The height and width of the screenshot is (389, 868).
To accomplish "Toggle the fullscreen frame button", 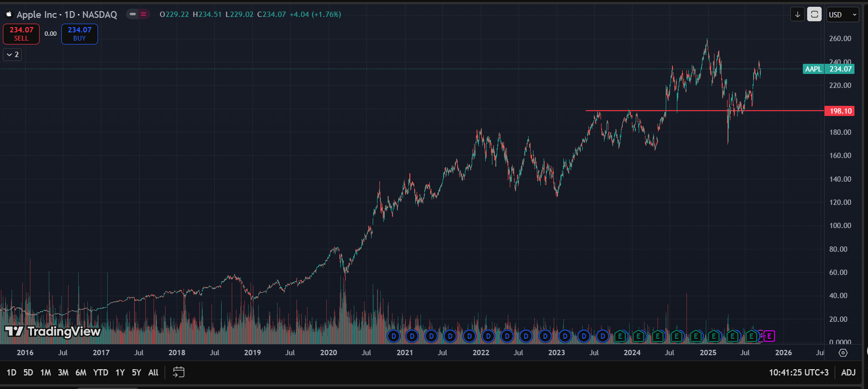I will 814,14.
